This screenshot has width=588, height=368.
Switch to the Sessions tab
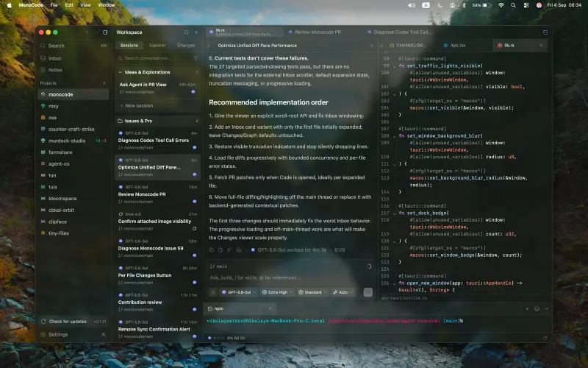[x=129, y=45]
